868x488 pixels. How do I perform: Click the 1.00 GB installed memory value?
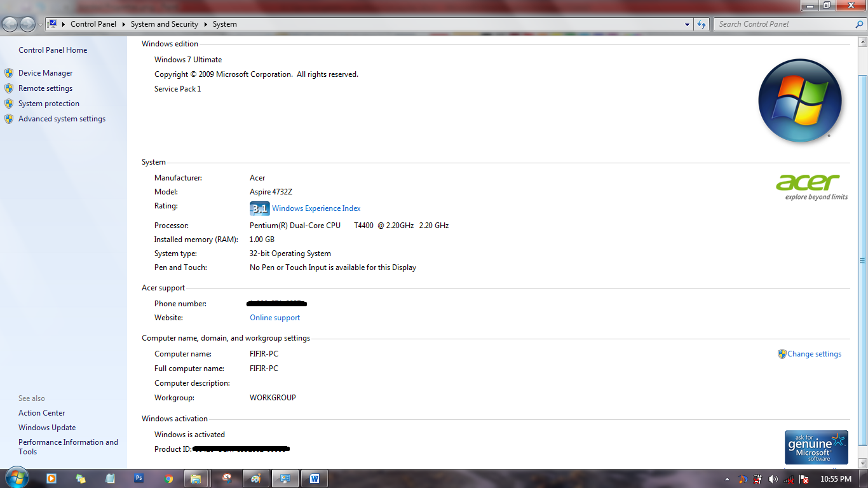[x=262, y=240]
